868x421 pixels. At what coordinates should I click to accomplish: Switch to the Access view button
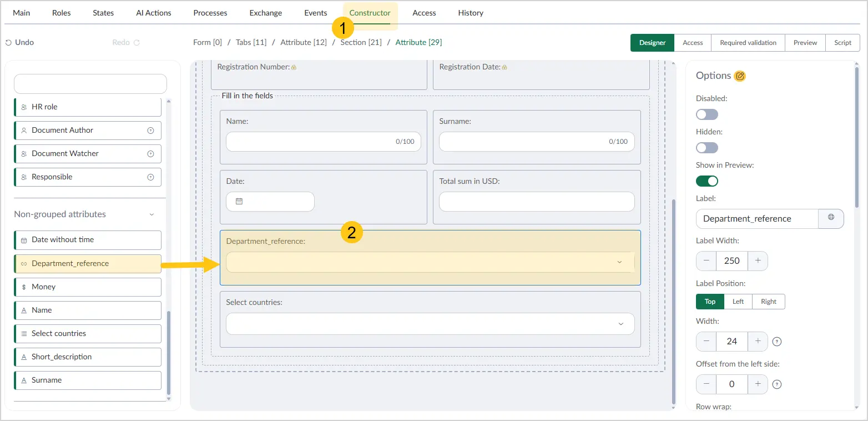693,43
